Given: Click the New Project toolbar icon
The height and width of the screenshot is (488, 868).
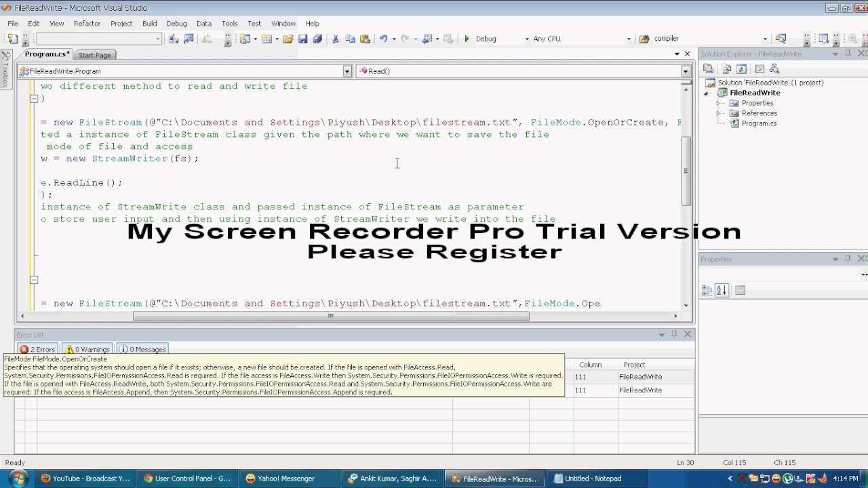Looking at the screenshot, I should click(245, 39).
